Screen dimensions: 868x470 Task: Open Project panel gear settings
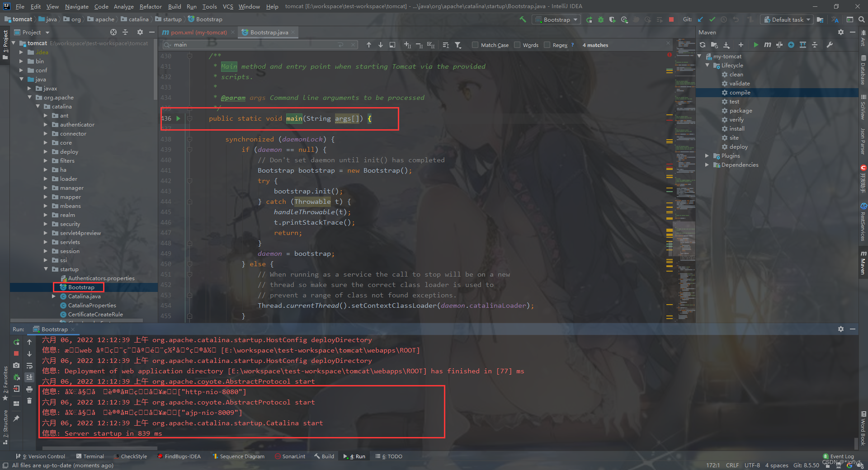140,32
